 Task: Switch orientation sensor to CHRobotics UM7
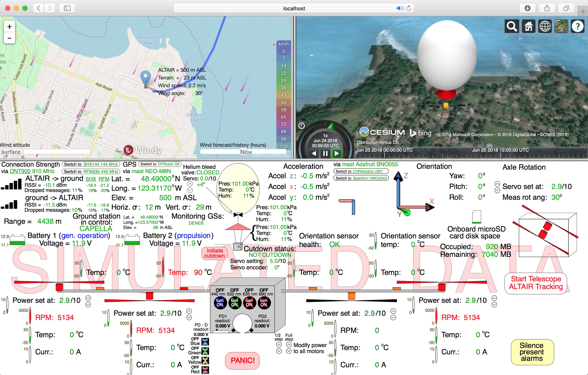click(361, 171)
